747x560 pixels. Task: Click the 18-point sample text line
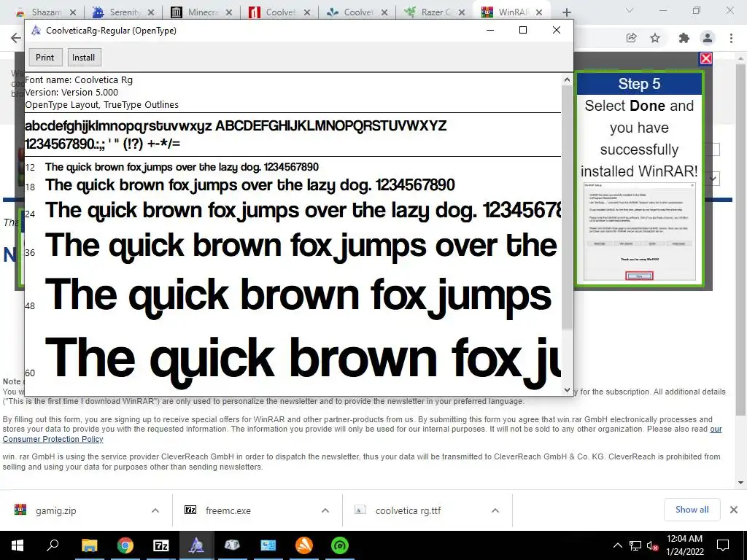tap(250, 184)
